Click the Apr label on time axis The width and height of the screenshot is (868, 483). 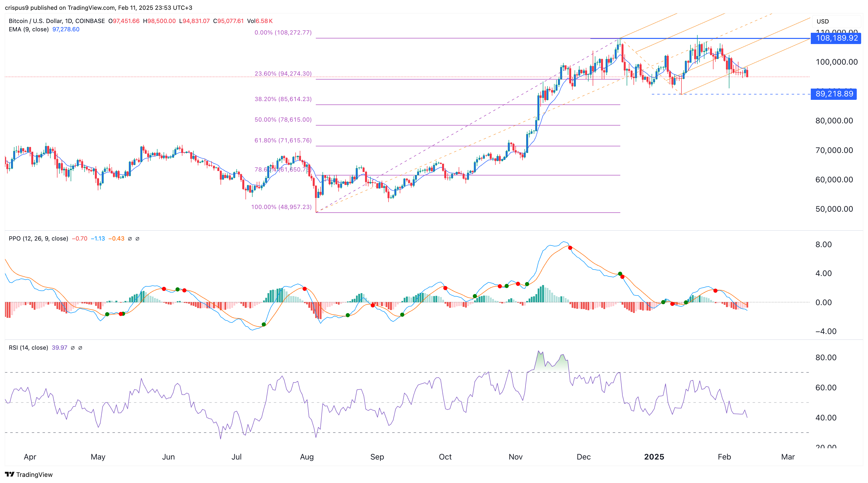30,457
